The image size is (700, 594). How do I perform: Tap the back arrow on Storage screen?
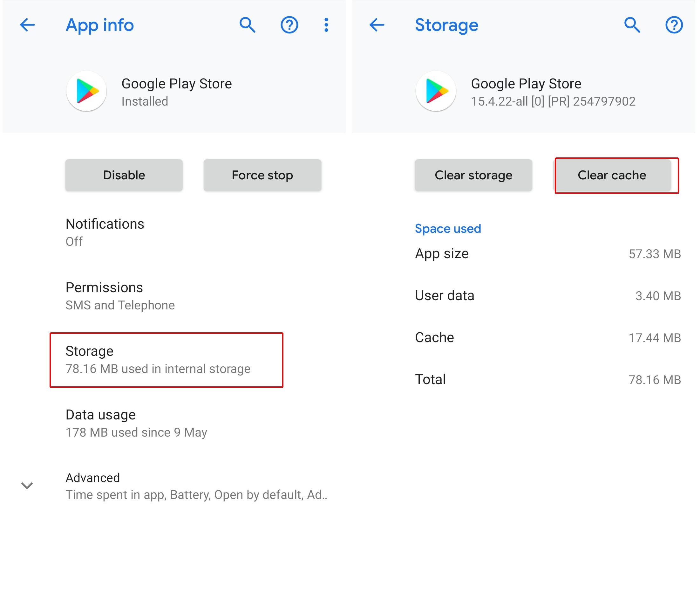click(x=377, y=25)
